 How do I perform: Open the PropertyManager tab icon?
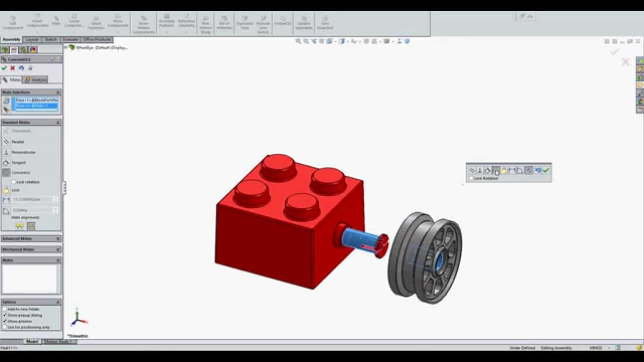click(x=14, y=50)
